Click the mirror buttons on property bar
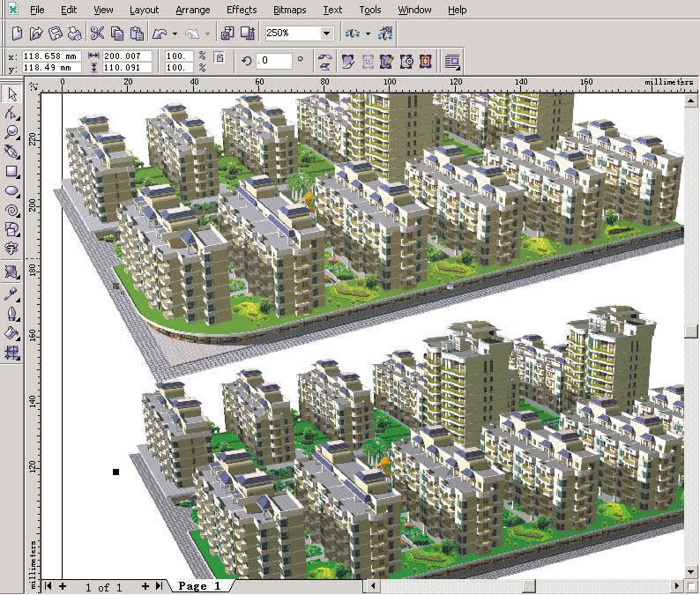Viewport: 700px width, 595px height. click(325, 62)
